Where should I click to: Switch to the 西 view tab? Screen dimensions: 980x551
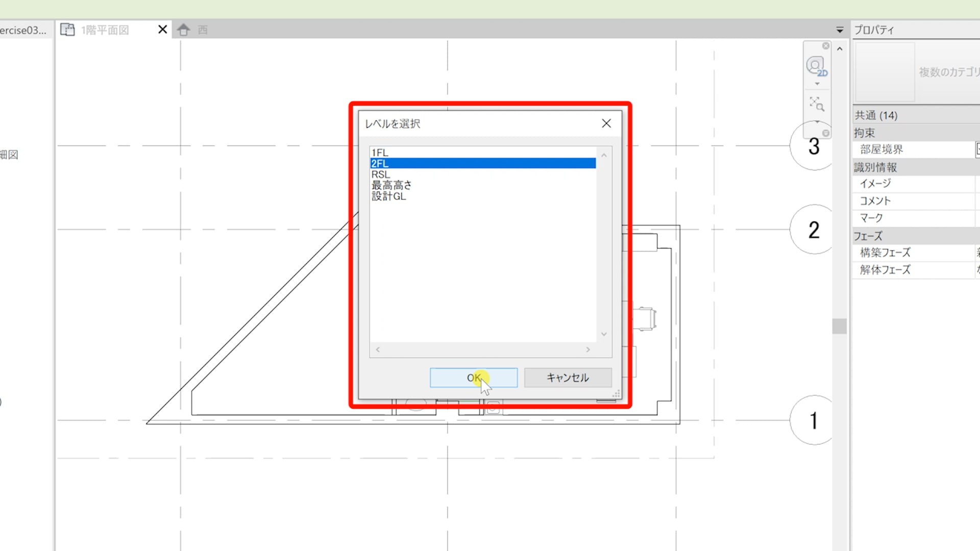(203, 30)
